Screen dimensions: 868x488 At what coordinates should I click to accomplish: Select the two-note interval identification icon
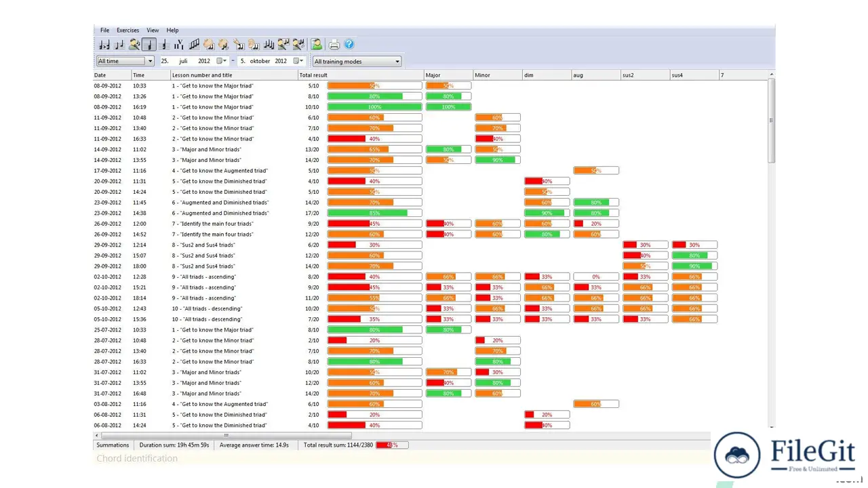119,45
